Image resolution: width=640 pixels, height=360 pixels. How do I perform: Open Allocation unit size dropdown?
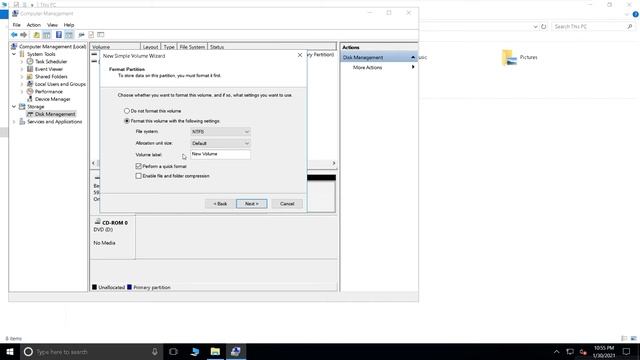220,143
